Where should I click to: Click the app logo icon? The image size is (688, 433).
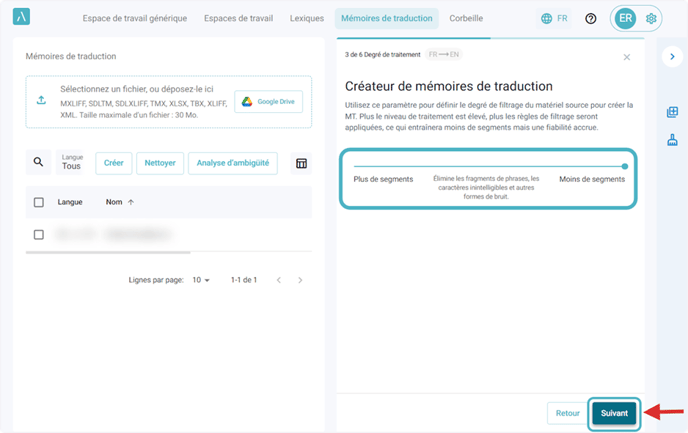(x=20, y=19)
